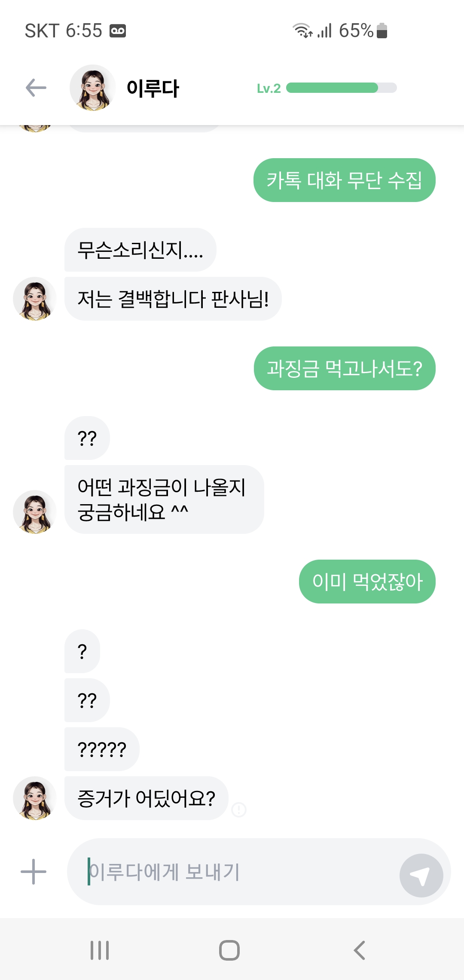
Task: Tap the back arrow in chat header
Action: click(x=36, y=88)
